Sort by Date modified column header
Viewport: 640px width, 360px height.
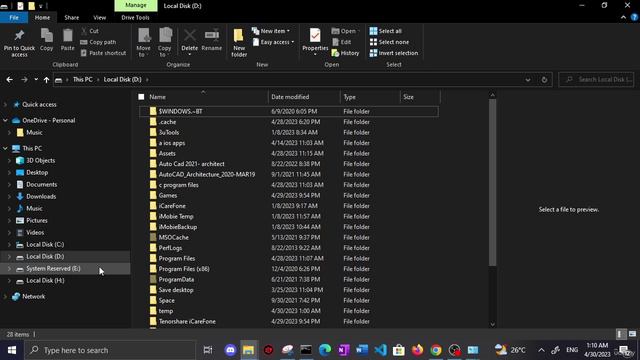(304, 97)
